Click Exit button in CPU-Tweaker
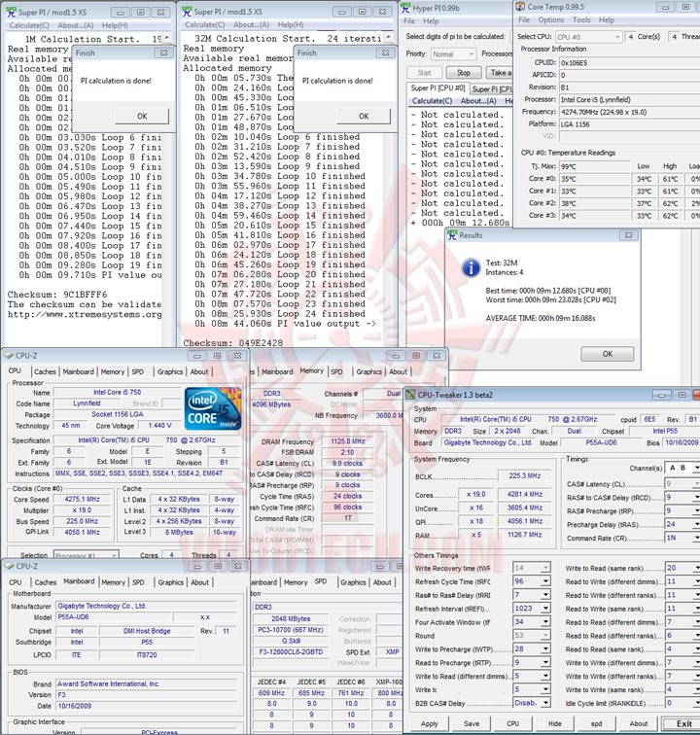The height and width of the screenshot is (735, 700). coord(683,723)
